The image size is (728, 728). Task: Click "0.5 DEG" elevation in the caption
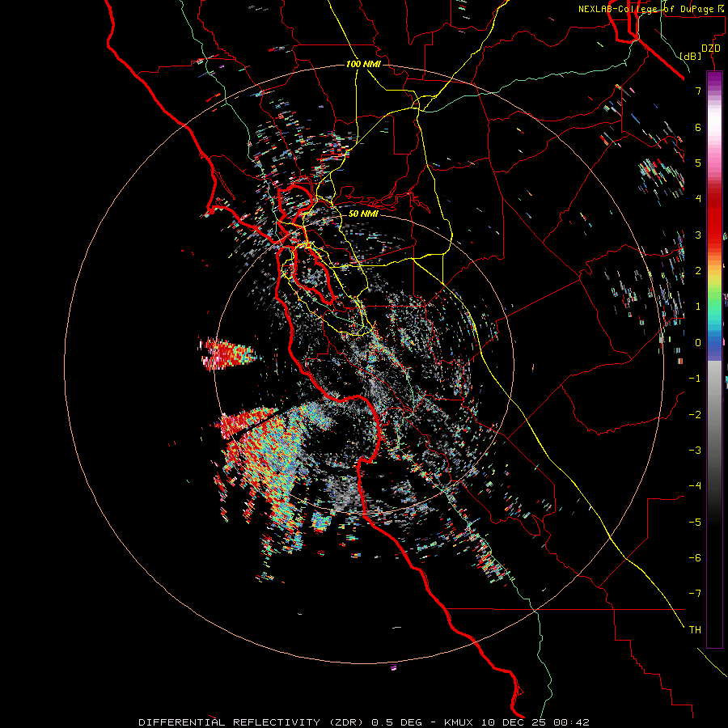pyautogui.click(x=397, y=722)
